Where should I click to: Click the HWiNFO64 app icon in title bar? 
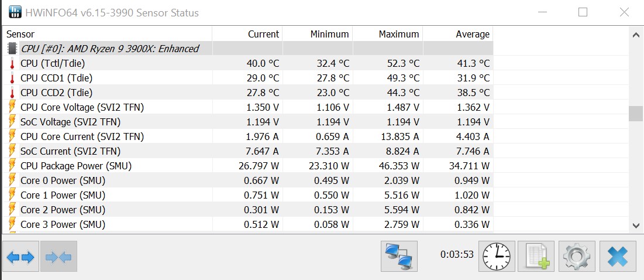click(x=15, y=12)
